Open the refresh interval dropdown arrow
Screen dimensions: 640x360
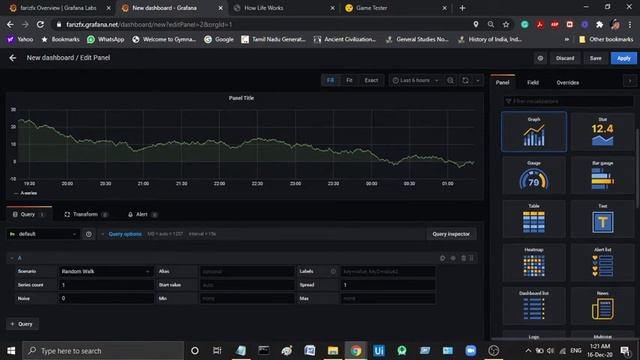click(x=478, y=80)
